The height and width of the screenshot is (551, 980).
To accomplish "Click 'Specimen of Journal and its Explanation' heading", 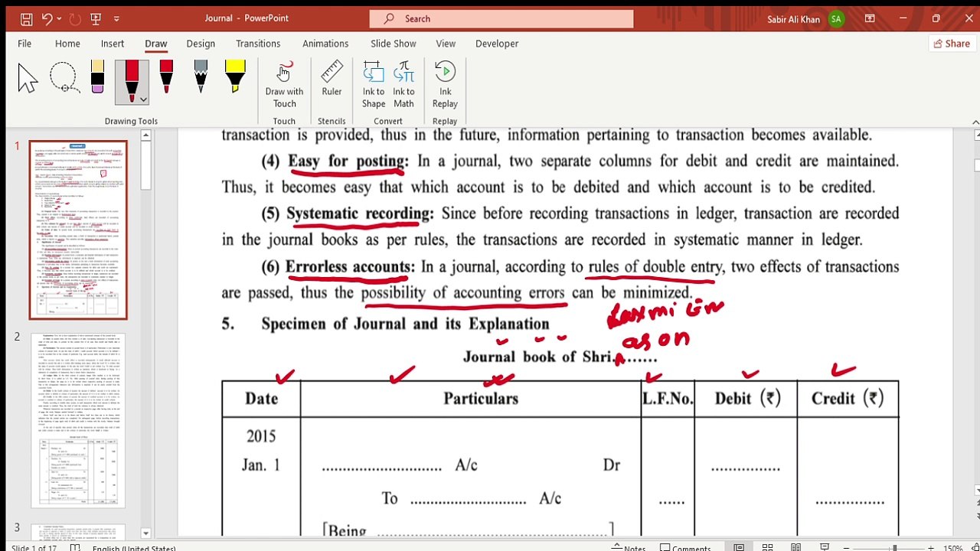I will click(x=405, y=324).
